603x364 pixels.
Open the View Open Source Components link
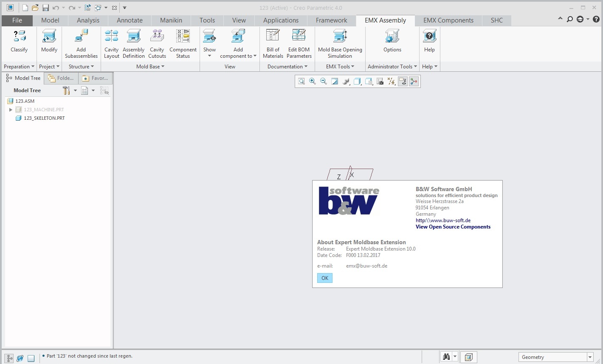[453, 227]
